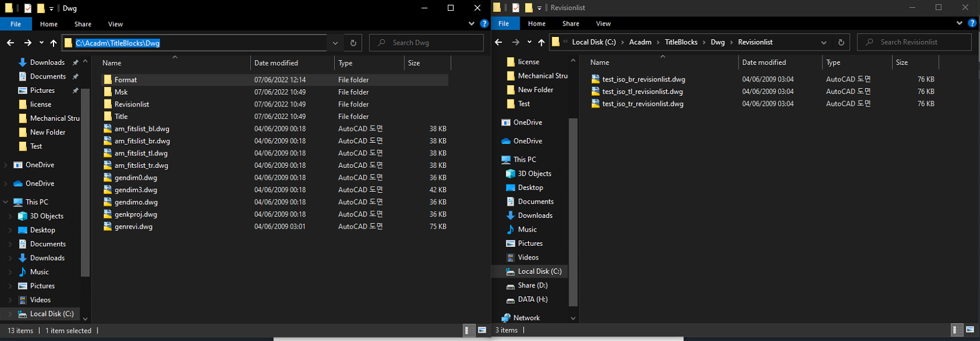Image resolution: width=980 pixels, height=341 pixels.
Task: Click the Format folder icon
Action: pyautogui.click(x=108, y=80)
